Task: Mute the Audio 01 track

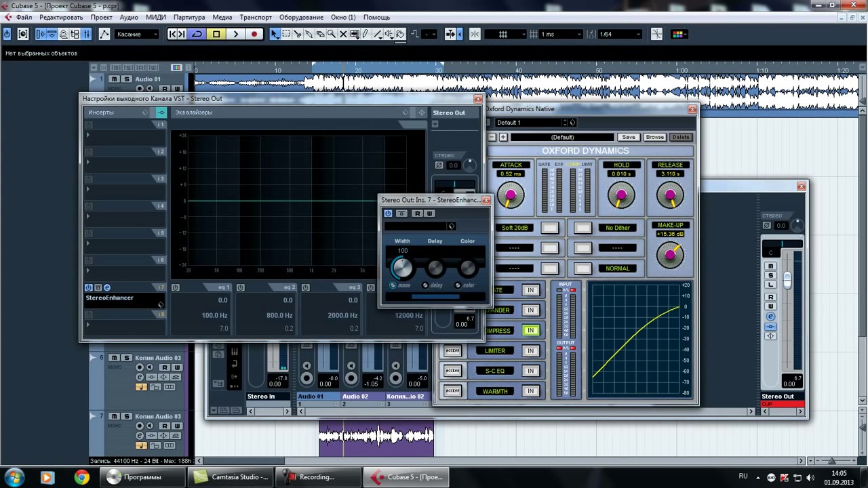Action: [114, 79]
